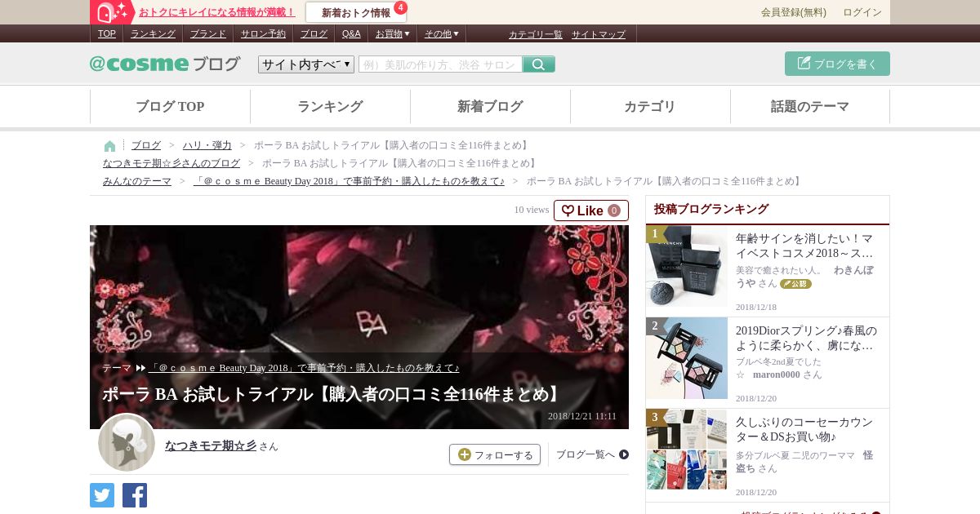Click the green magnifier search button
980x514 pixels.
(x=539, y=64)
